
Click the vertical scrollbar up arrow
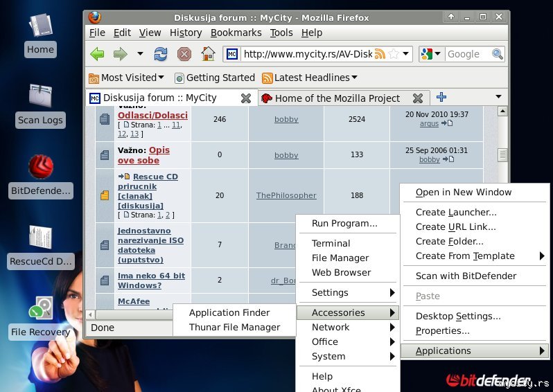(x=502, y=112)
